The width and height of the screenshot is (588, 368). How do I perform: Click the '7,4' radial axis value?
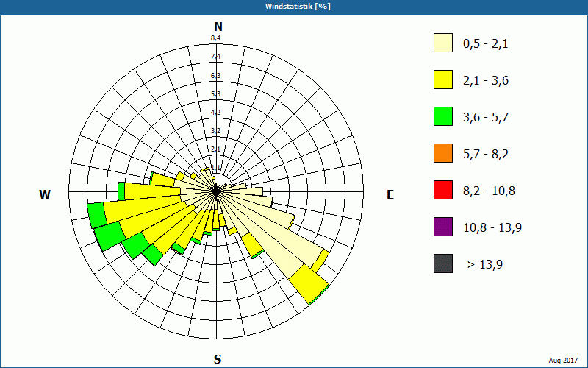click(x=215, y=57)
